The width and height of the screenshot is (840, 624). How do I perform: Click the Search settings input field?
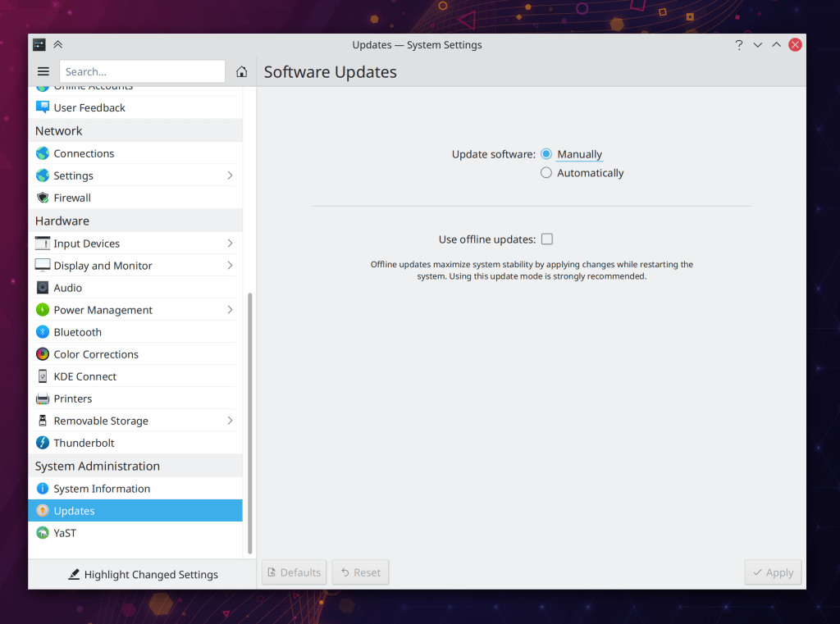coord(142,71)
